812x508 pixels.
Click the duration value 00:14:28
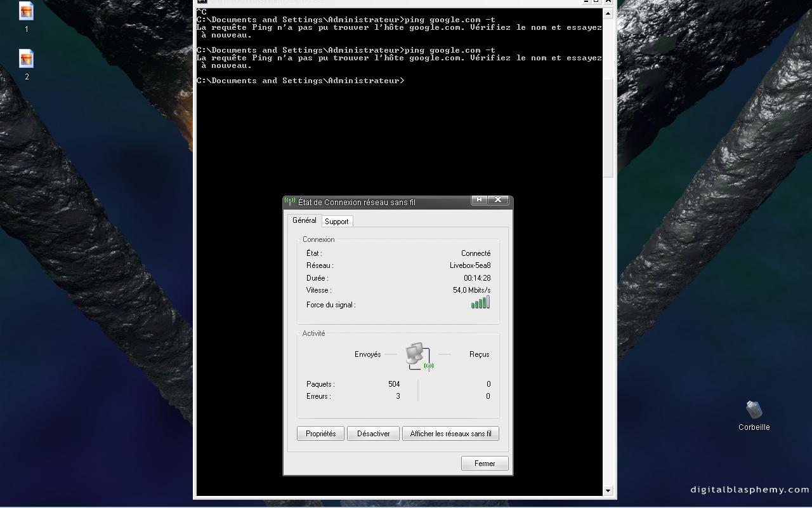[477, 278]
